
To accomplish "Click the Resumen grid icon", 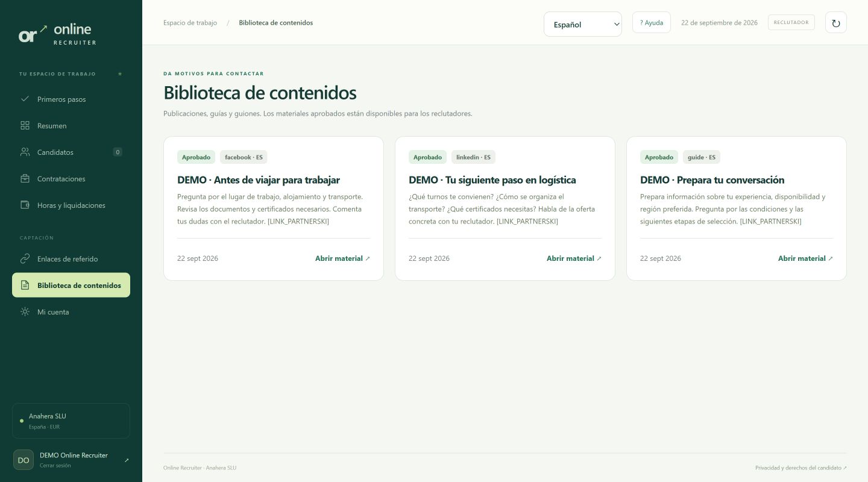I will coord(25,125).
